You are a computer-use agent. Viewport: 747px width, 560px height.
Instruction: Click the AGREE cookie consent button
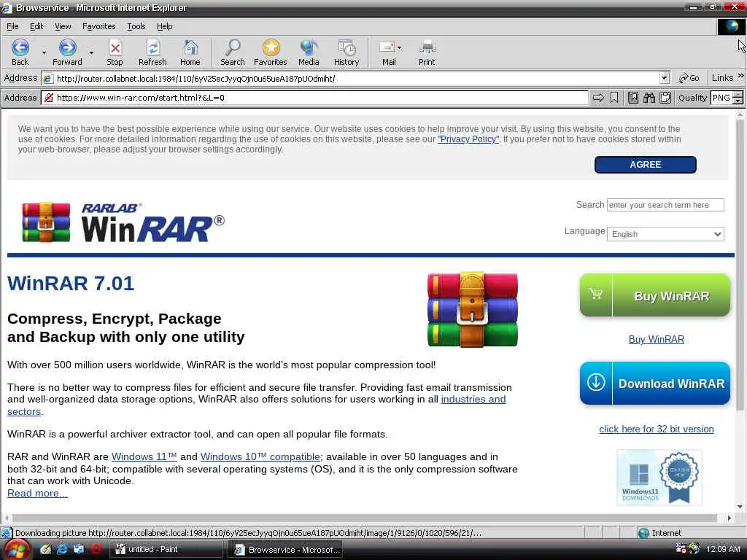click(x=645, y=164)
